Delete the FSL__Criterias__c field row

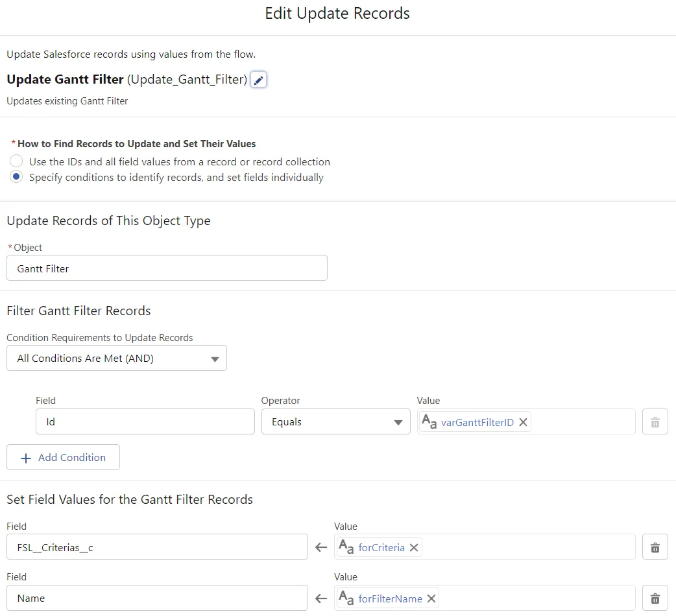click(655, 548)
